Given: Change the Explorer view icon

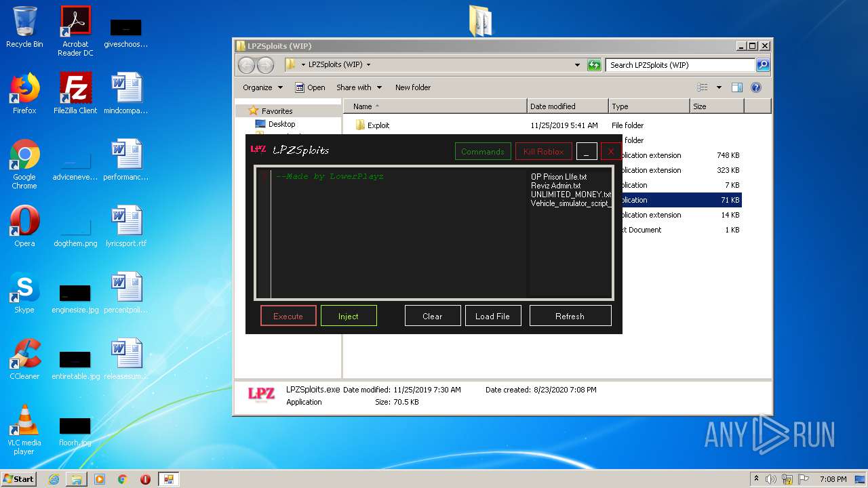Looking at the screenshot, I should 703,87.
